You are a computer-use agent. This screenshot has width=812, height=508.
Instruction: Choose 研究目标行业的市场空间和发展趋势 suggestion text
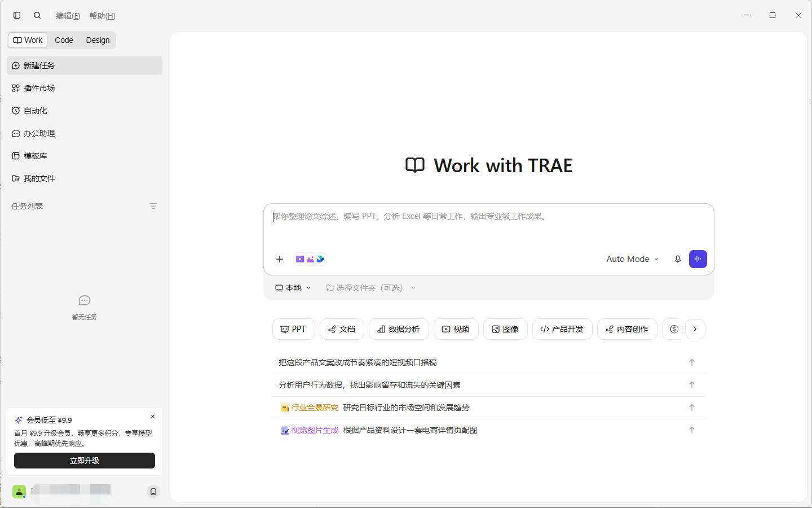click(406, 408)
